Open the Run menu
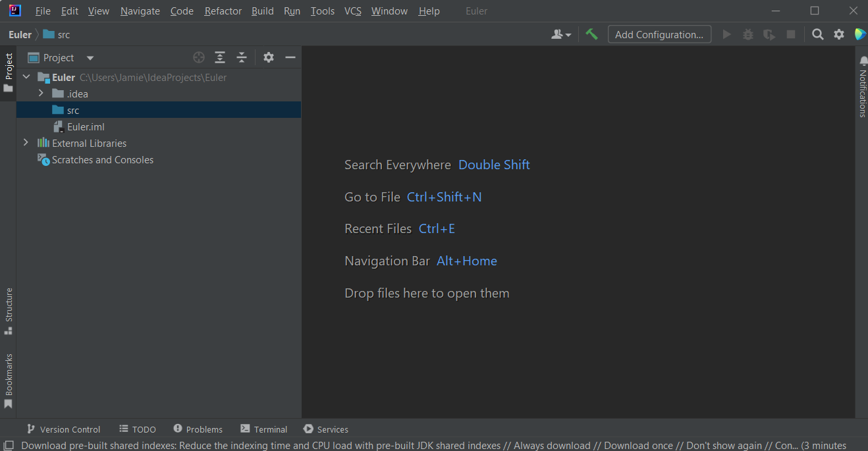 click(292, 11)
